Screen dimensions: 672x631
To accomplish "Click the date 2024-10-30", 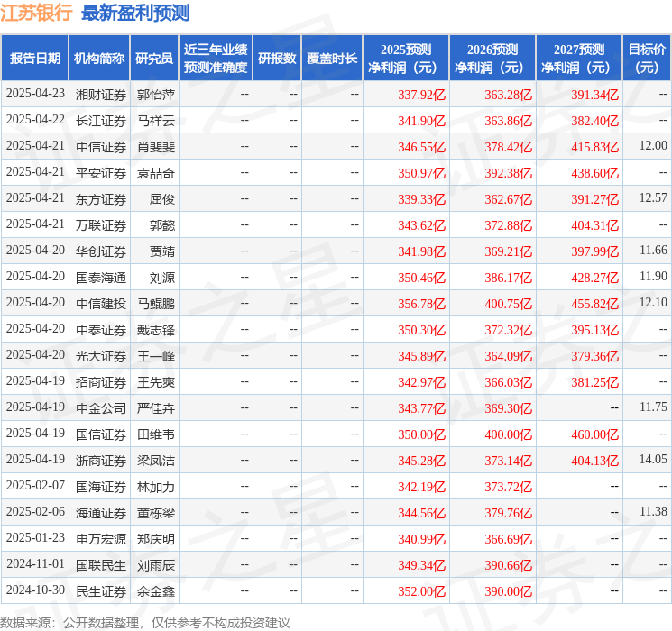I will 35,590.
